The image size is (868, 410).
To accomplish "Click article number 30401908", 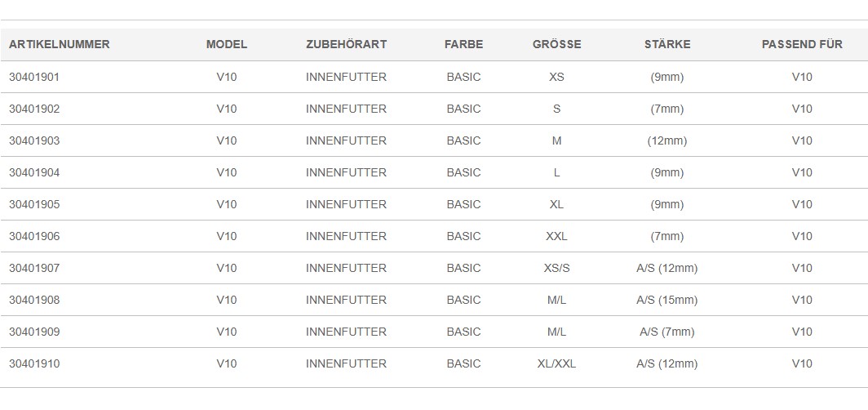I will pos(34,300).
